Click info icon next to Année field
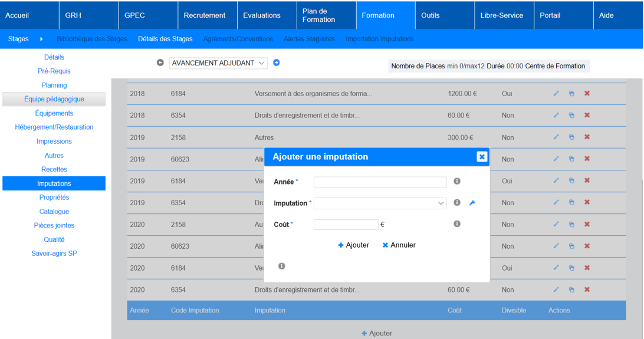This screenshot has width=644, height=339. tap(457, 182)
